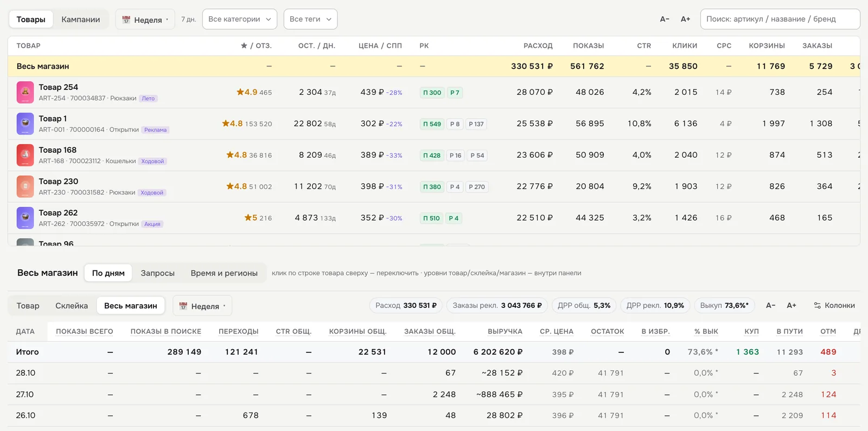This screenshot has height=431, width=868.
Task: Click calendar icon in top Неделя selector
Action: 126,20
